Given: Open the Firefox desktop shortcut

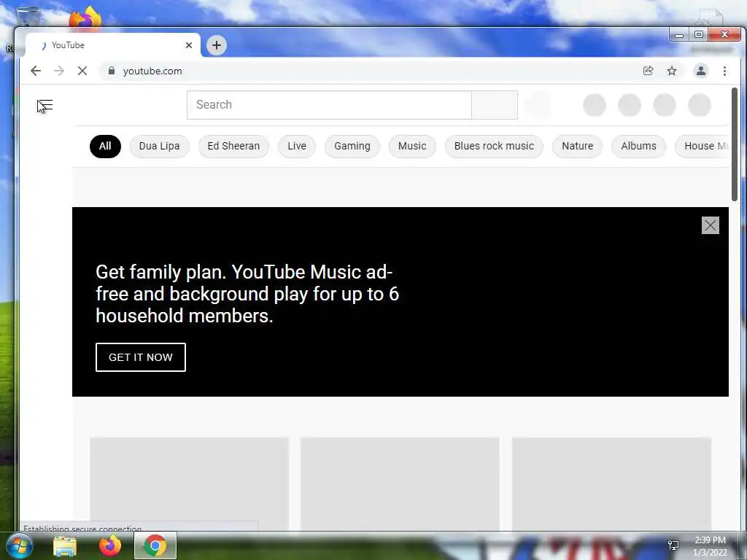Looking at the screenshot, I should click(x=85, y=18).
